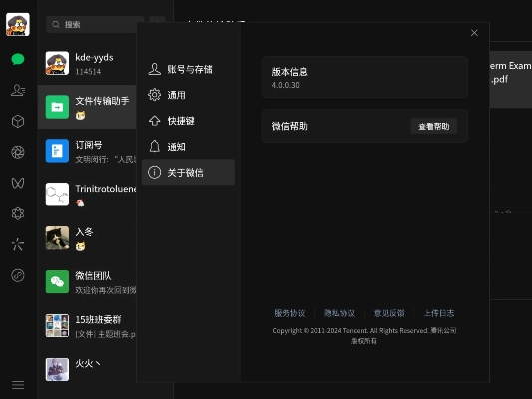Click the 微信帮助 label
Viewport: 532px width, 399px height.
289,126
